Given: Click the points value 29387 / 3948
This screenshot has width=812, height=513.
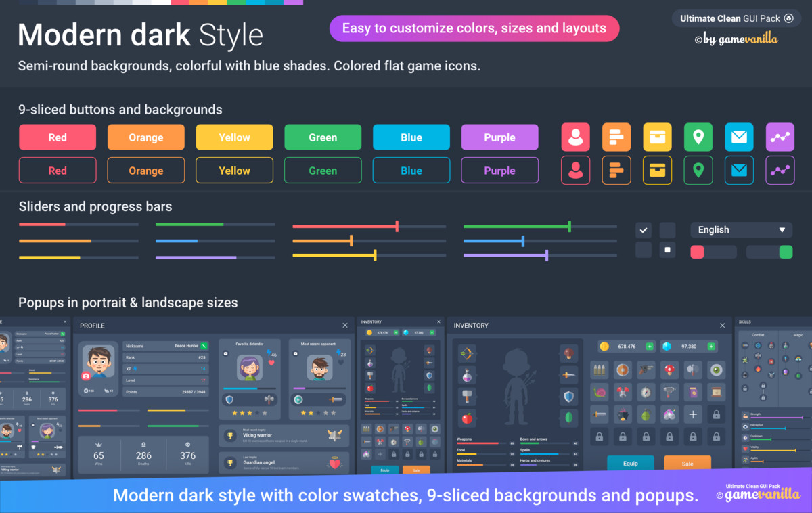Looking at the screenshot, I should pos(192,392).
